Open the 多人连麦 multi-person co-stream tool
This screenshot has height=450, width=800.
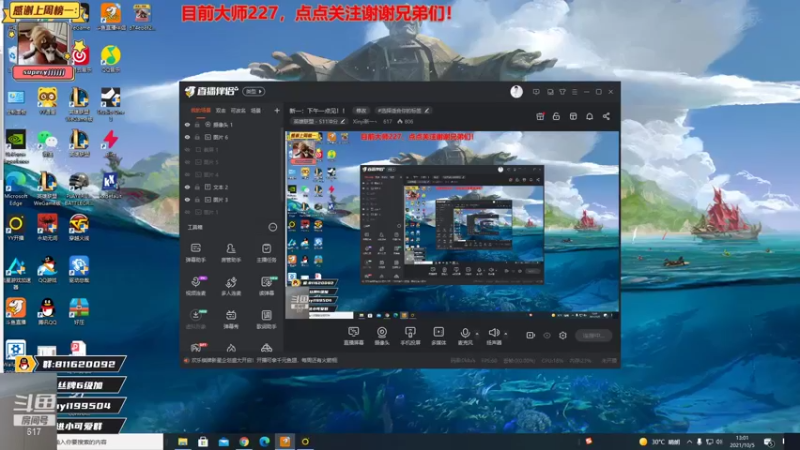coord(231,286)
